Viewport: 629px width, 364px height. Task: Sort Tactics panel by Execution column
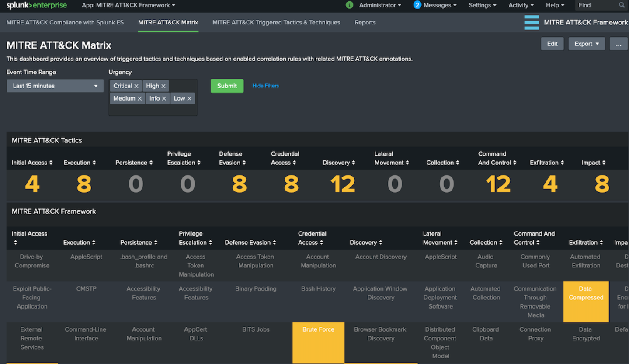[x=80, y=163]
